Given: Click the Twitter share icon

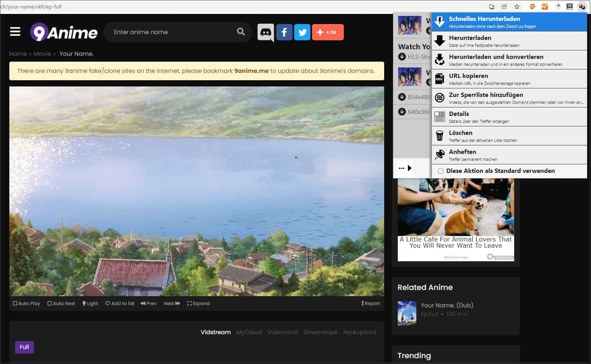Looking at the screenshot, I should (302, 32).
